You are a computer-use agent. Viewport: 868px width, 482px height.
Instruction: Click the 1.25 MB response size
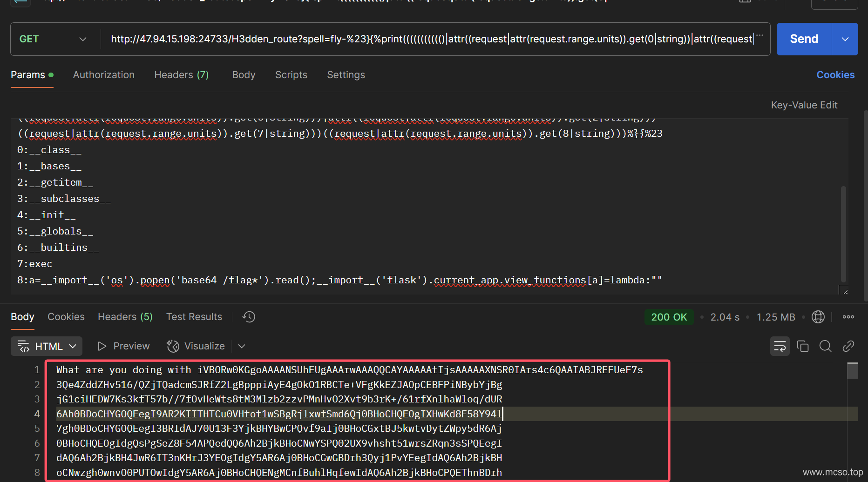pyautogui.click(x=776, y=317)
